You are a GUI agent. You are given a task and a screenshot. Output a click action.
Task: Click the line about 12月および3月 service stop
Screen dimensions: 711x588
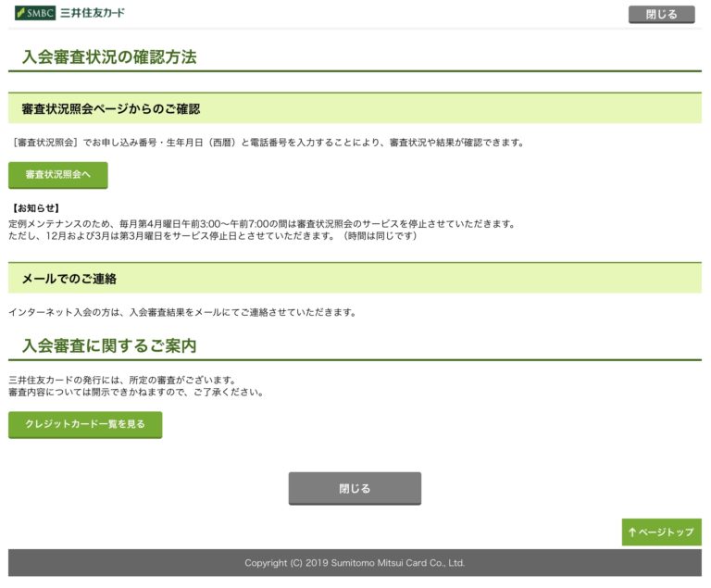pos(213,236)
